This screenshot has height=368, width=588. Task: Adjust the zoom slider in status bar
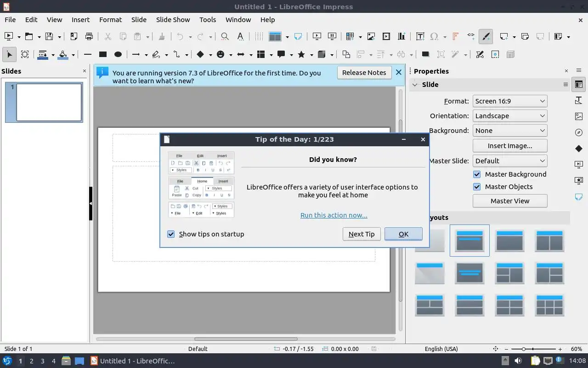click(x=533, y=349)
